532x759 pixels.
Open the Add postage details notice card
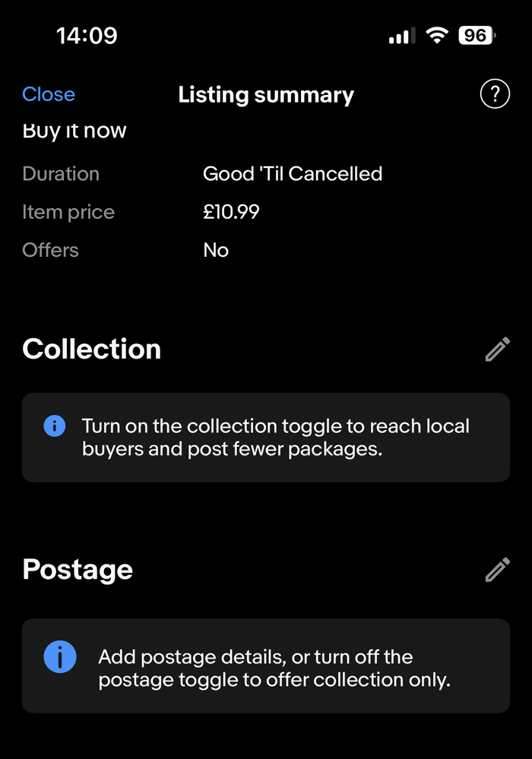(266, 666)
